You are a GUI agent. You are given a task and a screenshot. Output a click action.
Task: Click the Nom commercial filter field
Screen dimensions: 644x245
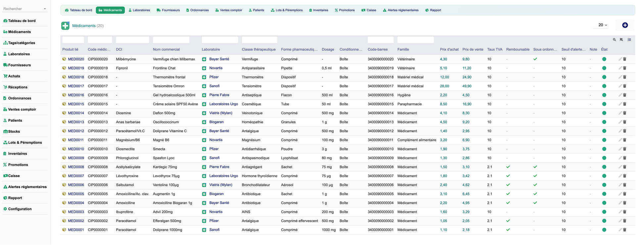pos(171,40)
